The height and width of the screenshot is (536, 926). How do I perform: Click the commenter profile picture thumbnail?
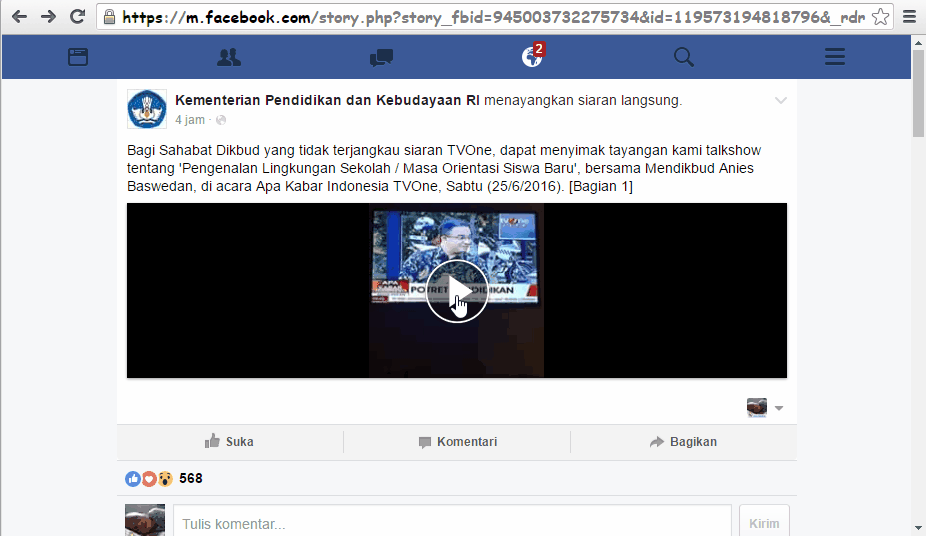pyautogui.click(x=145, y=520)
